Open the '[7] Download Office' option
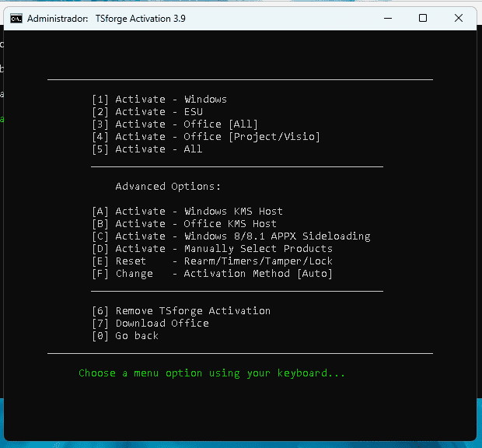The width and height of the screenshot is (482, 448). pyautogui.click(x=150, y=324)
